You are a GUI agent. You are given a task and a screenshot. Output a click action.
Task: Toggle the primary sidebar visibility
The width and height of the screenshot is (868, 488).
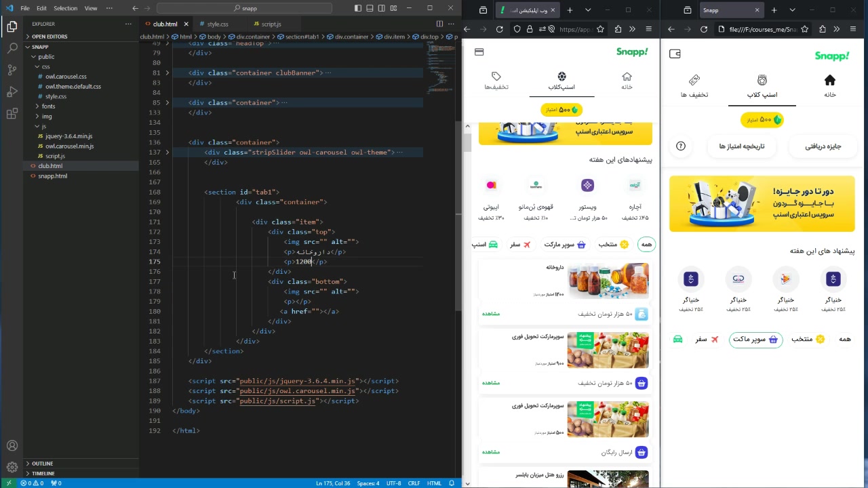359,8
